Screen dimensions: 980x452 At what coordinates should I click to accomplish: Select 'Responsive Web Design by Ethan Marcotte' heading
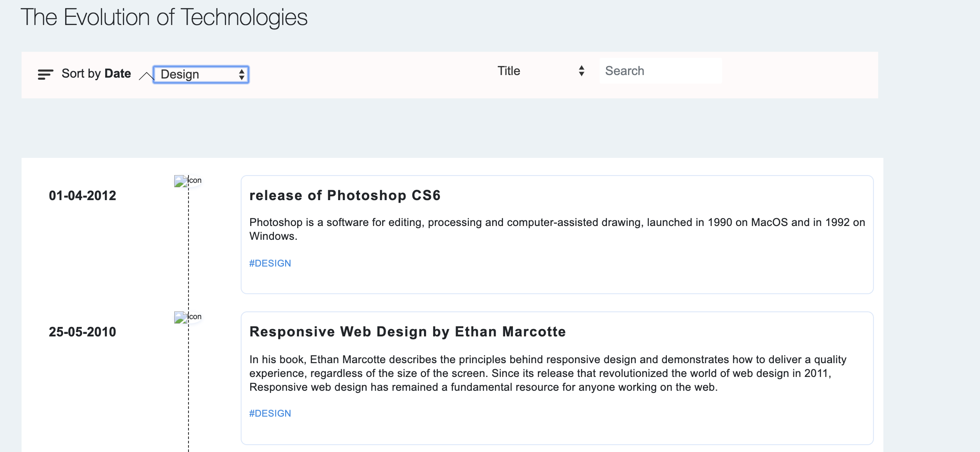click(407, 332)
